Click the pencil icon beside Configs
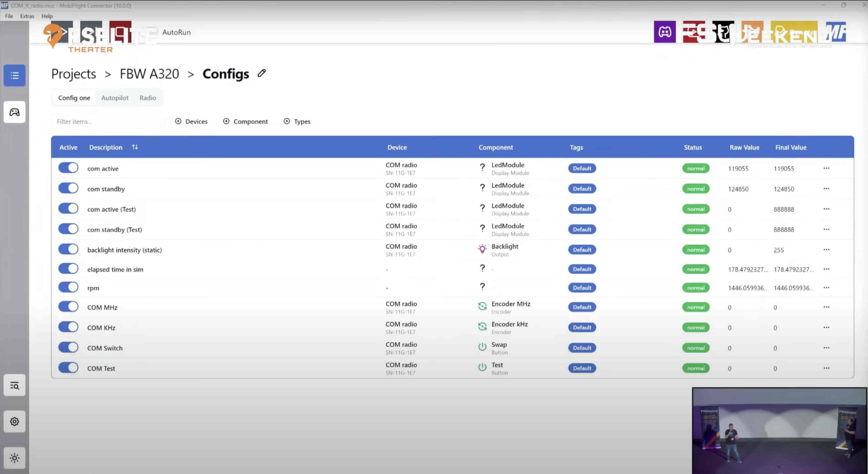 tap(262, 73)
